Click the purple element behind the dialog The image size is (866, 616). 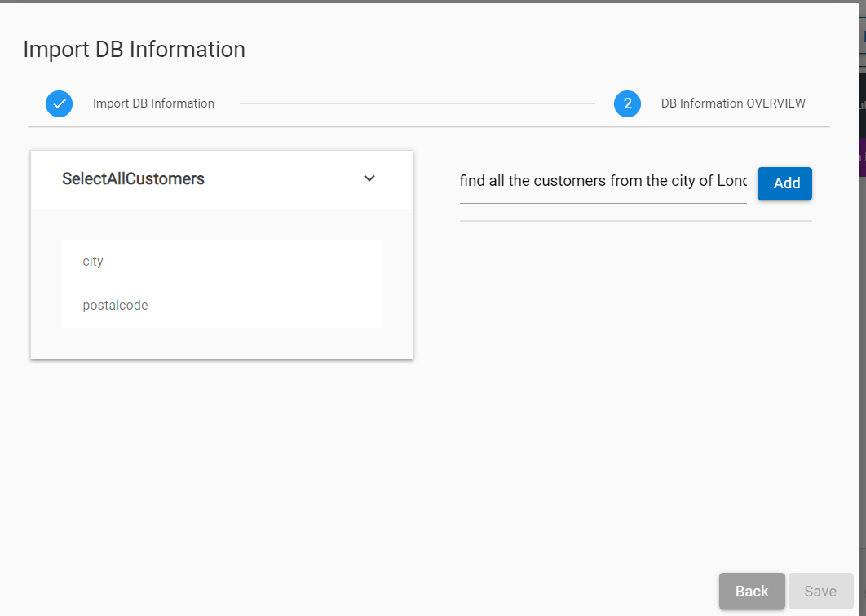(x=863, y=157)
